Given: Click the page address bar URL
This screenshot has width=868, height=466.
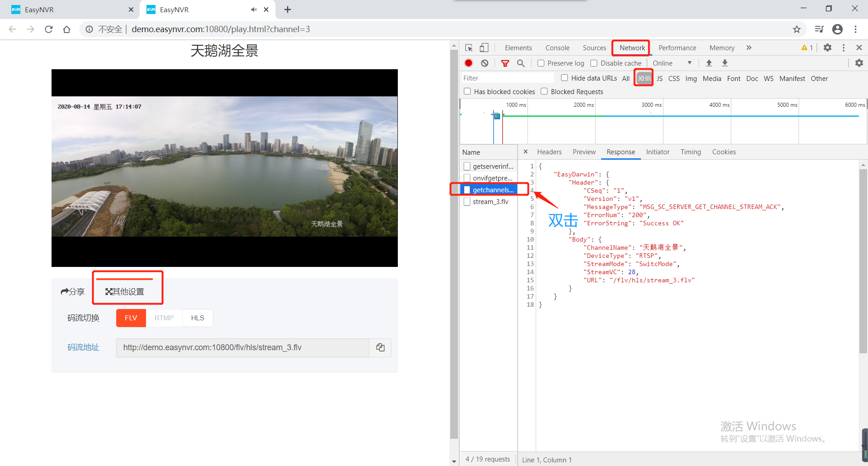Looking at the screenshot, I should (221, 29).
